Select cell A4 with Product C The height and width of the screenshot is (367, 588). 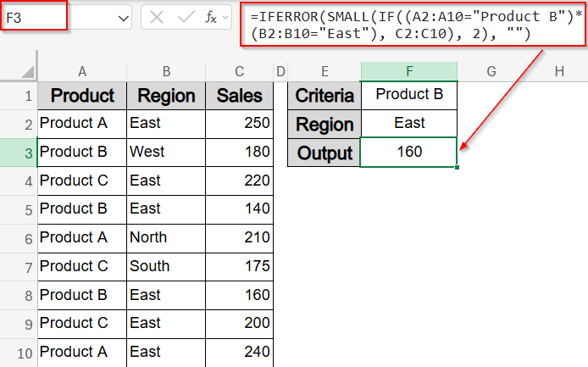(x=82, y=181)
